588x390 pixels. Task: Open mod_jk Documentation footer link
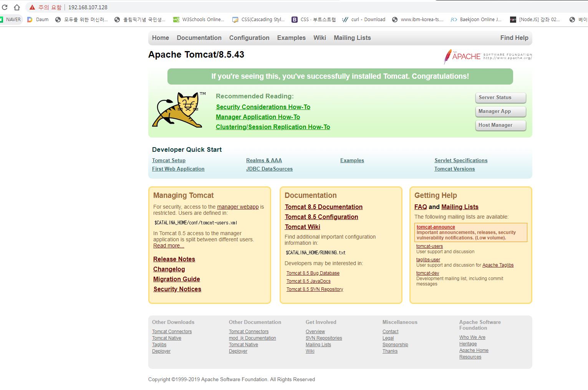click(x=252, y=338)
